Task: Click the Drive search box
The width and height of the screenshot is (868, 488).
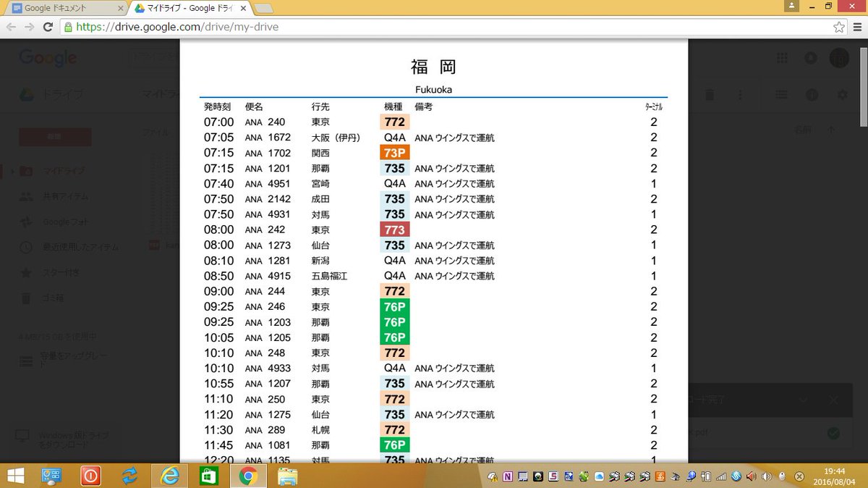Action: pos(155,58)
